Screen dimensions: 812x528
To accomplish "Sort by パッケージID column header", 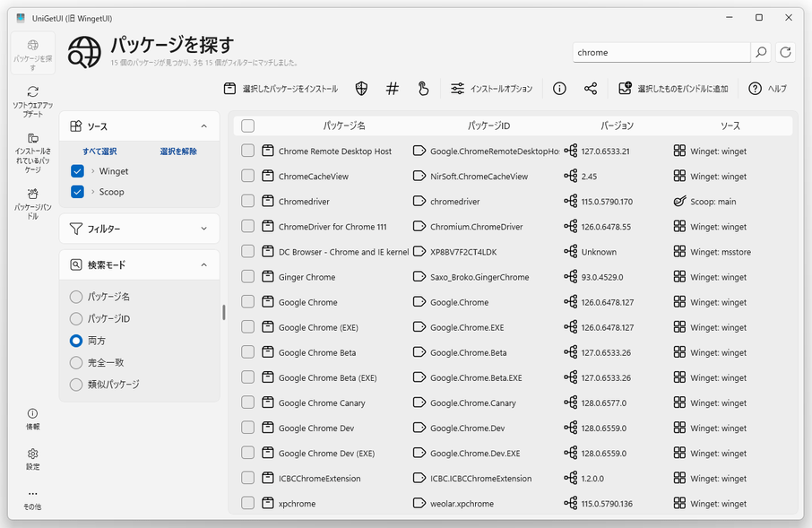I will click(488, 126).
